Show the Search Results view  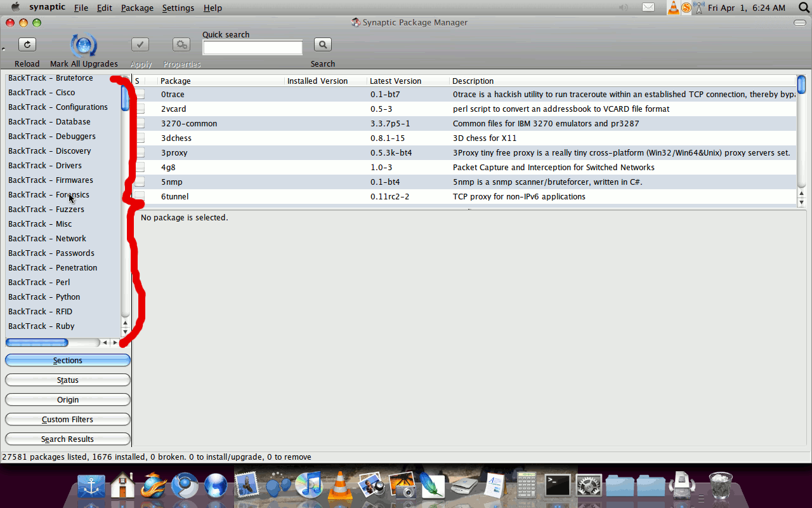(68, 439)
